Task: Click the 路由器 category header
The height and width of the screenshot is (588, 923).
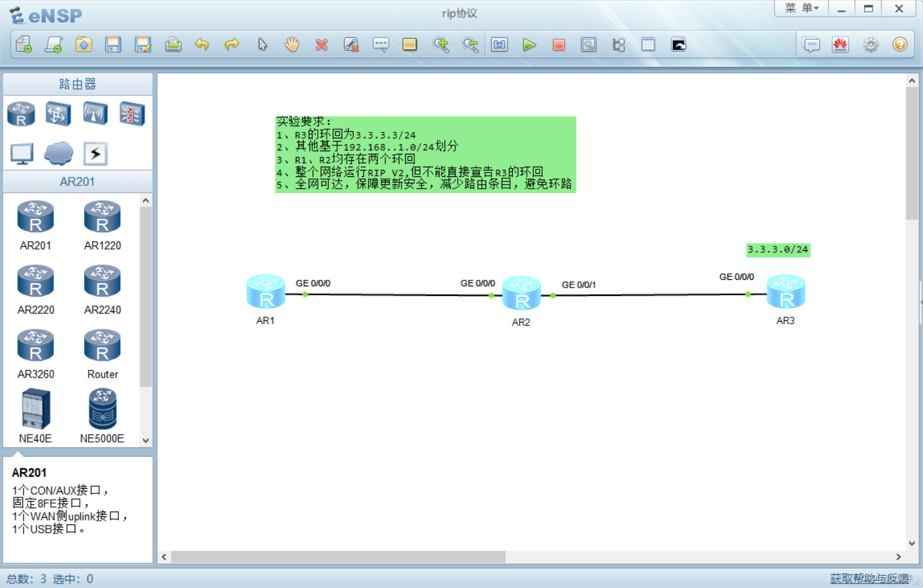Action: pyautogui.click(x=77, y=84)
